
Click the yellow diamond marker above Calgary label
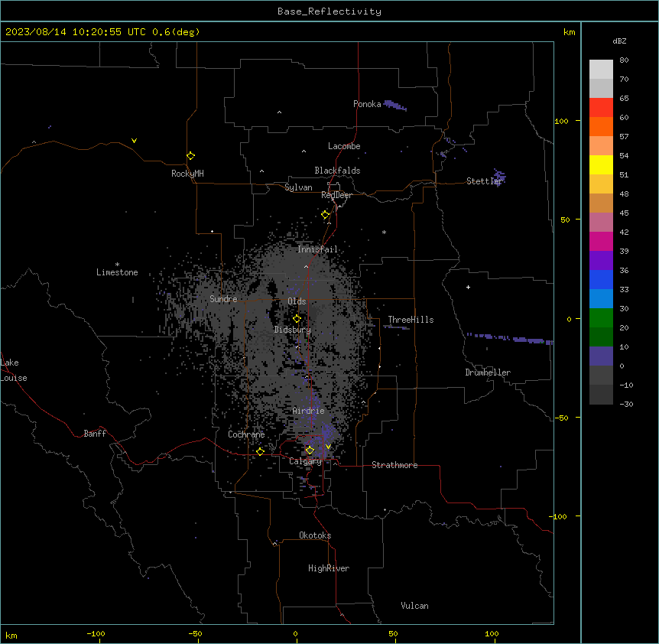(x=310, y=450)
